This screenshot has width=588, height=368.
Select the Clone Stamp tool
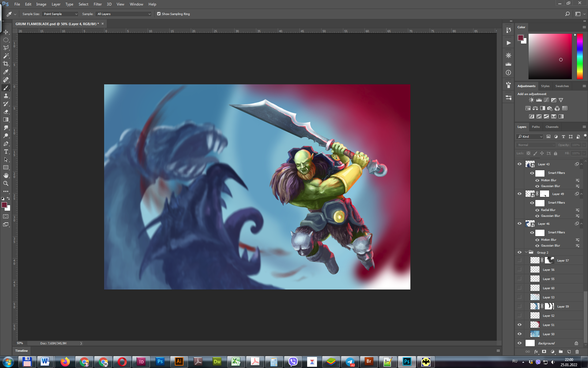[x=6, y=96]
